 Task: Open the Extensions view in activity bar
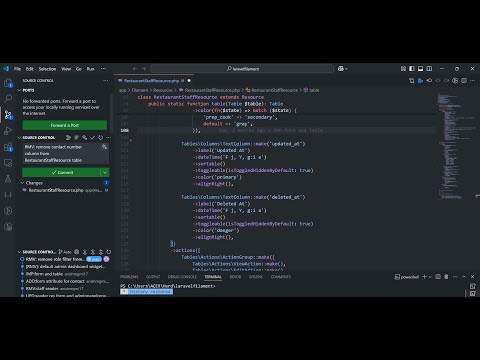(8, 147)
